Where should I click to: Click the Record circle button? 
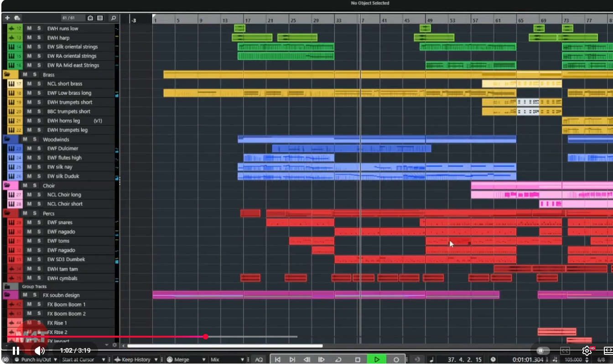coord(396,359)
